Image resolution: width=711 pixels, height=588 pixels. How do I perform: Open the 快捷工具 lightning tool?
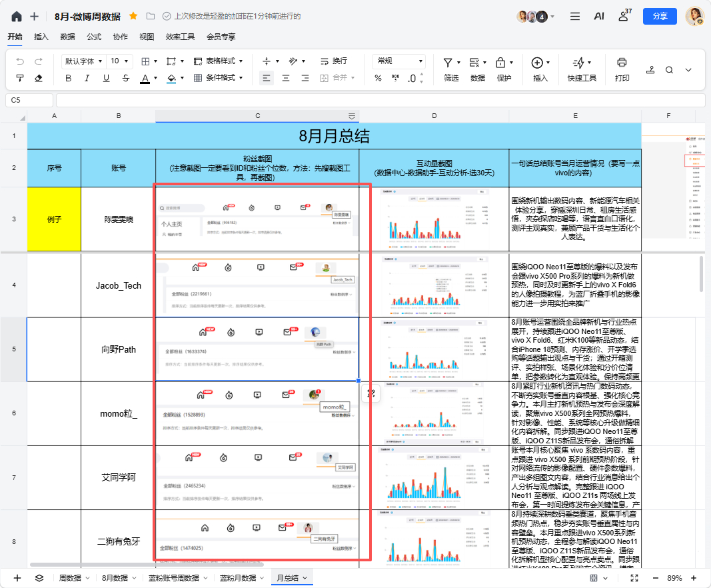tap(582, 69)
